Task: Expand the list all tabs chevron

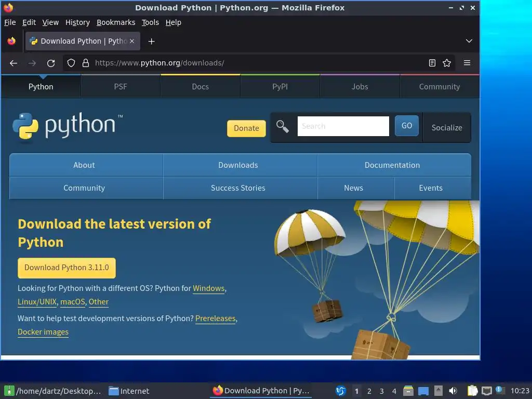Action: [469, 41]
